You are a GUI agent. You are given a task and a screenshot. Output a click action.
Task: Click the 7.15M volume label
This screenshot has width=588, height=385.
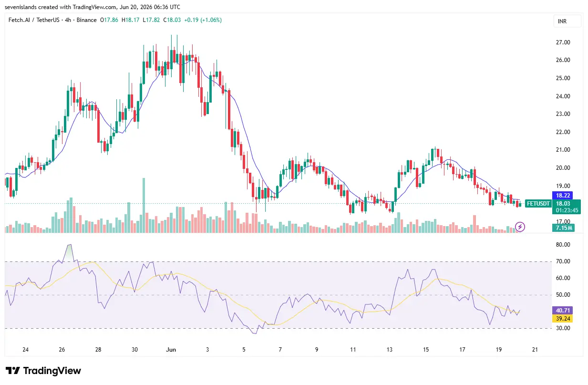coord(563,228)
